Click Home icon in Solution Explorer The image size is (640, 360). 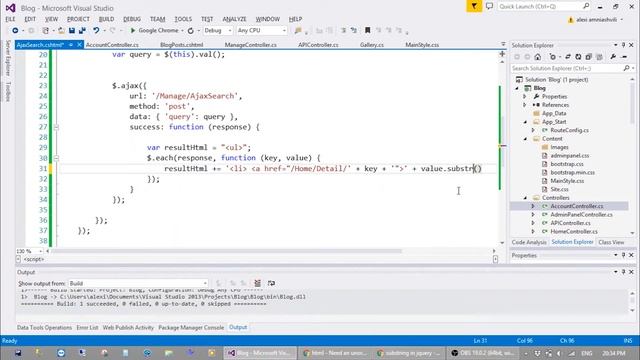(x=538, y=57)
